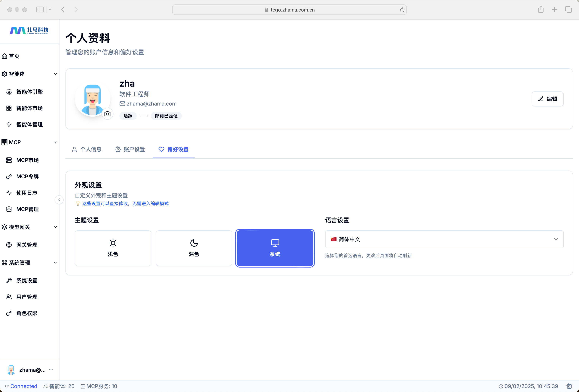Go to MCP令牌 page

tap(27, 176)
